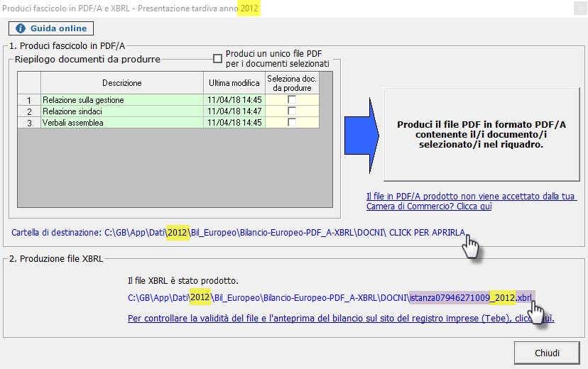This screenshot has height=369, width=588.
Task: Click the Ultima modifica column header
Action: (x=234, y=83)
